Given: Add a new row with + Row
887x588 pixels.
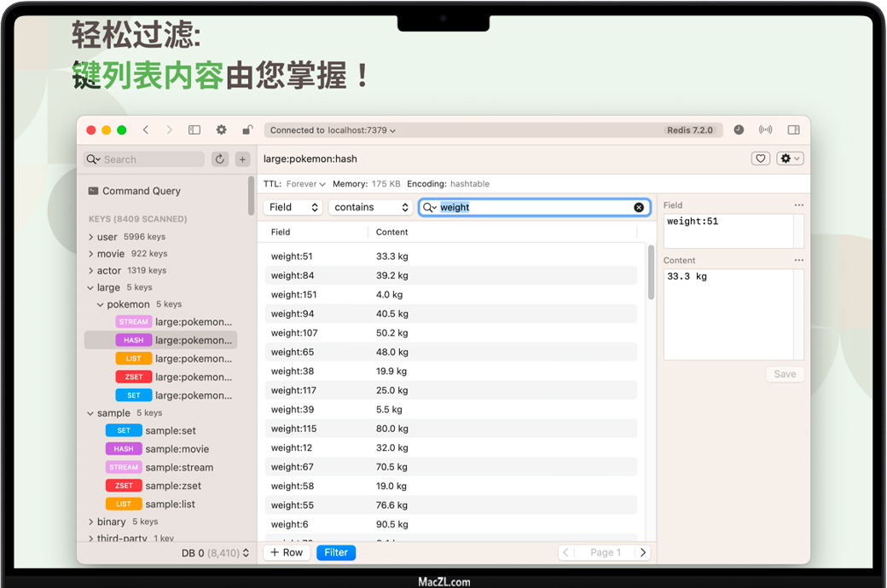Looking at the screenshot, I should point(287,552).
